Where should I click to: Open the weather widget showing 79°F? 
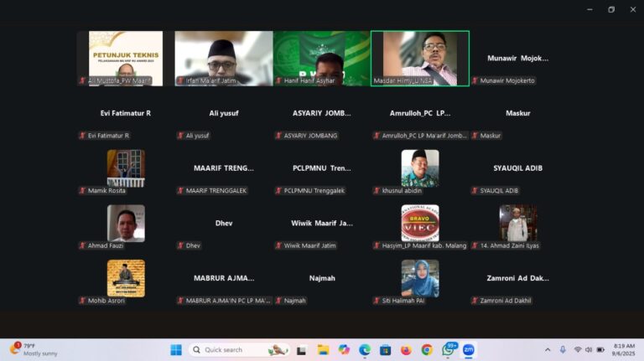coord(34,349)
